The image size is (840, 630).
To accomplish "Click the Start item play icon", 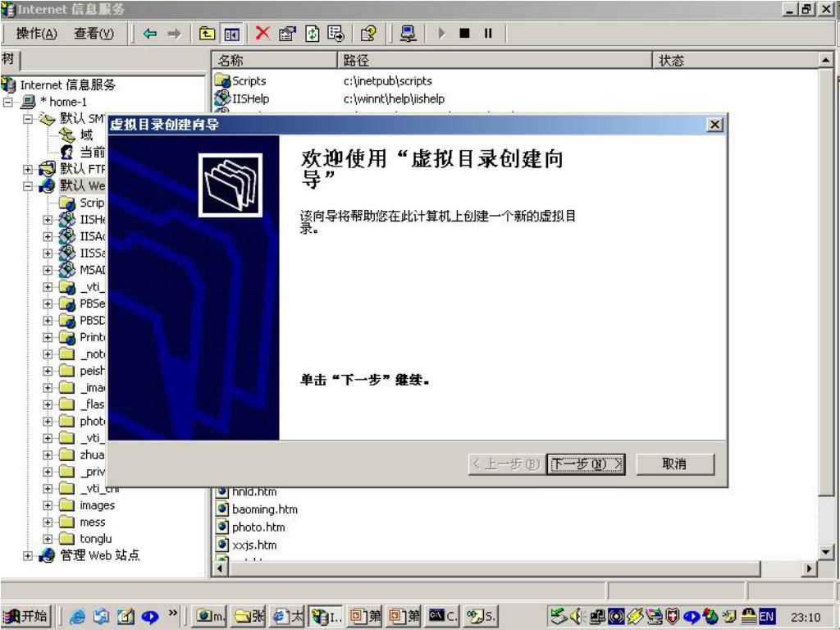I will tap(441, 34).
